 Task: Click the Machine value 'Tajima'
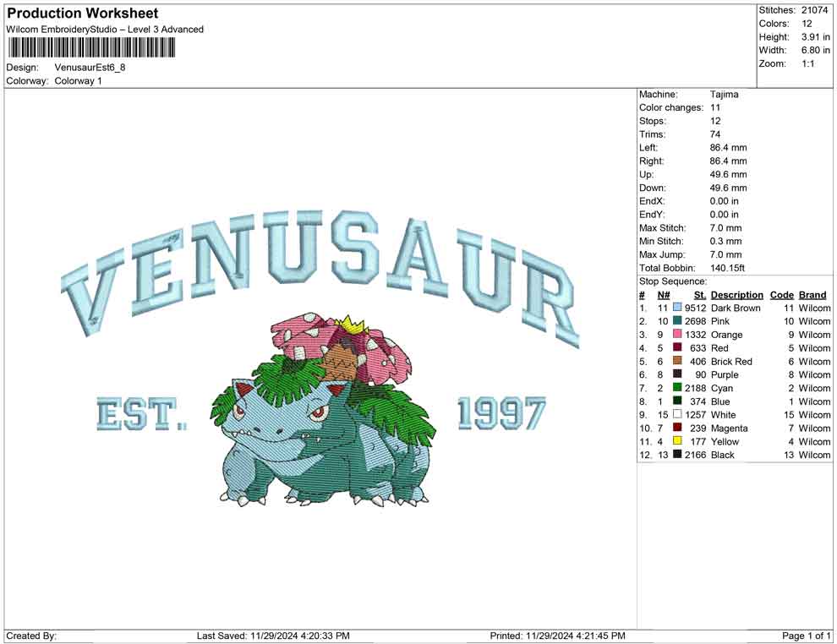(725, 95)
